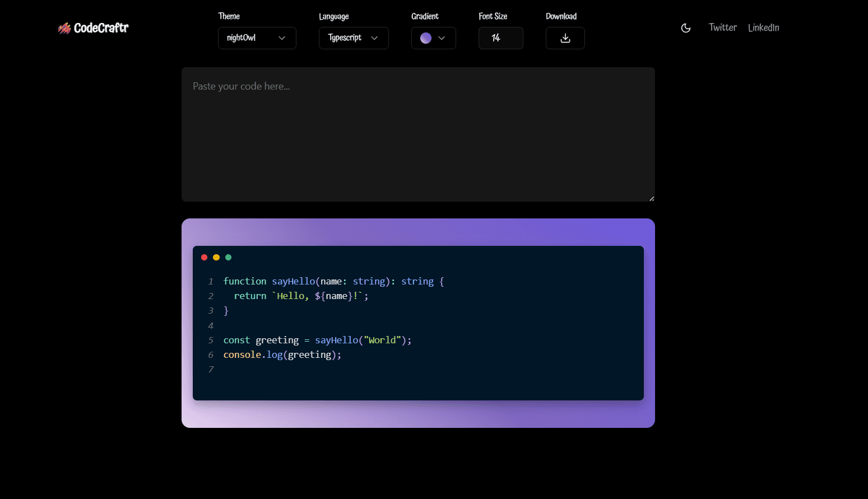This screenshot has height=499, width=868.
Task: Click the Theme label
Action: coord(229,16)
